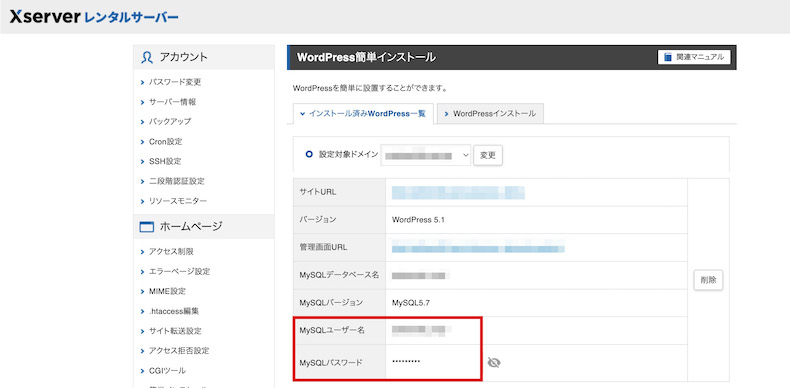Open 二段階認証設定 in sidebar
Screen dimensions: 790x388
tap(176, 181)
